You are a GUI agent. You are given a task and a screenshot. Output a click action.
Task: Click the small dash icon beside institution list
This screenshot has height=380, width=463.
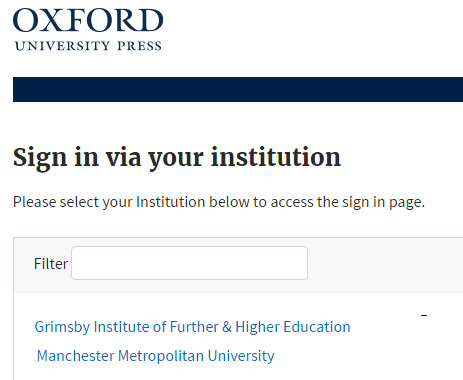(x=424, y=315)
